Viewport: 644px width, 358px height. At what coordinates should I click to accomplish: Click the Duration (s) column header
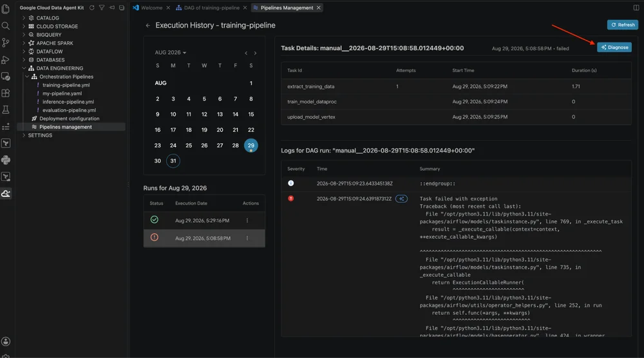pos(584,71)
